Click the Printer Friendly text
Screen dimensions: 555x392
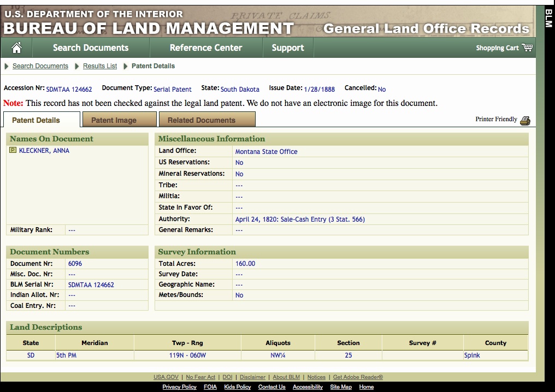coord(496,119)
